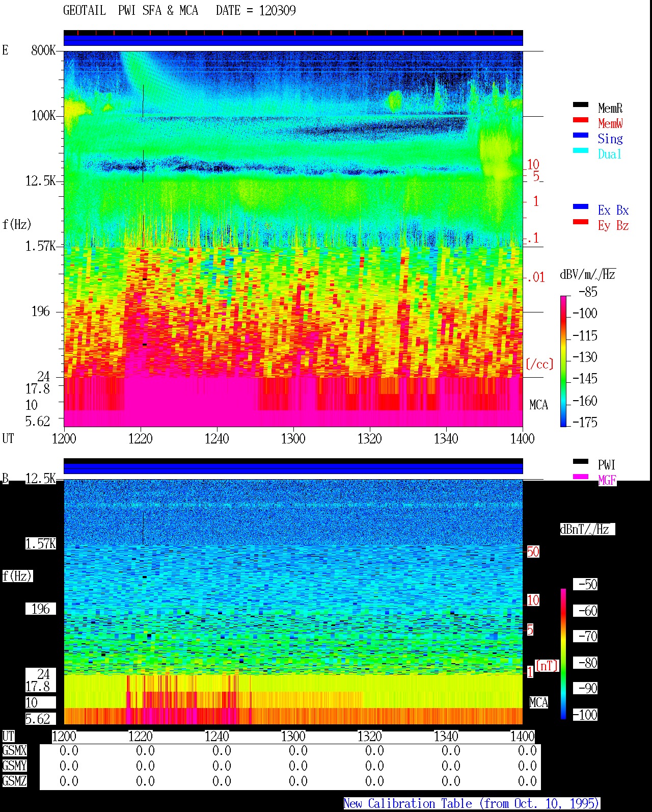Click the blue Sing legend swatch
Image resolution: width=652 pixels, height=812 pixels.
[x=581, y=136]
